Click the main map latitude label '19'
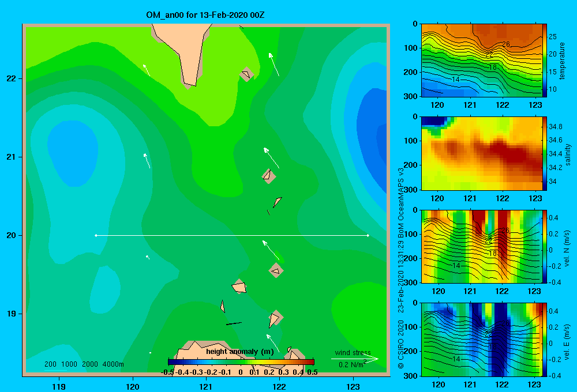Image resolution: width=577 pixels, height=392 pixels. click(x=12, y=314)
